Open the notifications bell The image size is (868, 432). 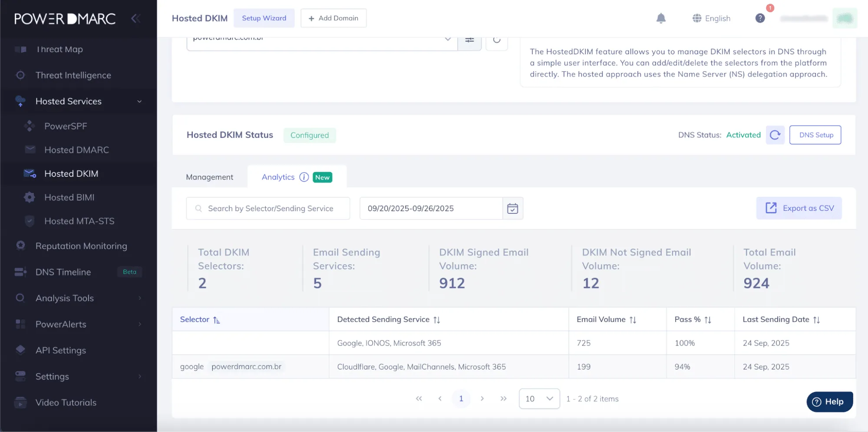(x=661, y=18)
